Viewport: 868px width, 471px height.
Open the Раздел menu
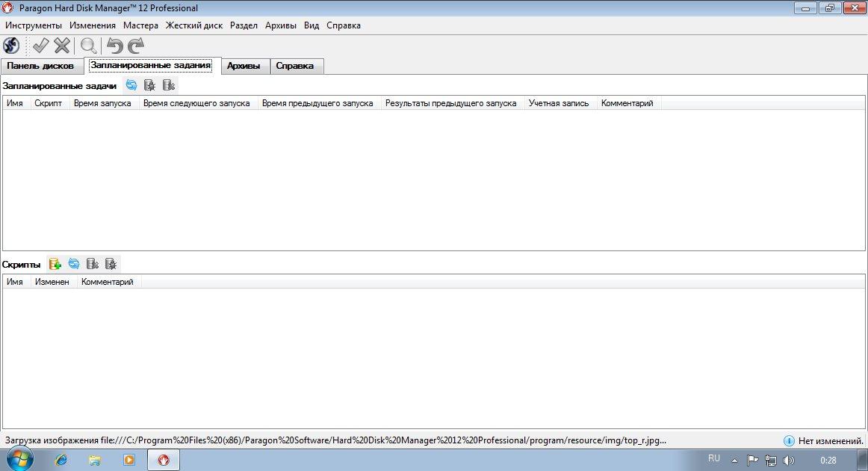(x=244, y=25)
